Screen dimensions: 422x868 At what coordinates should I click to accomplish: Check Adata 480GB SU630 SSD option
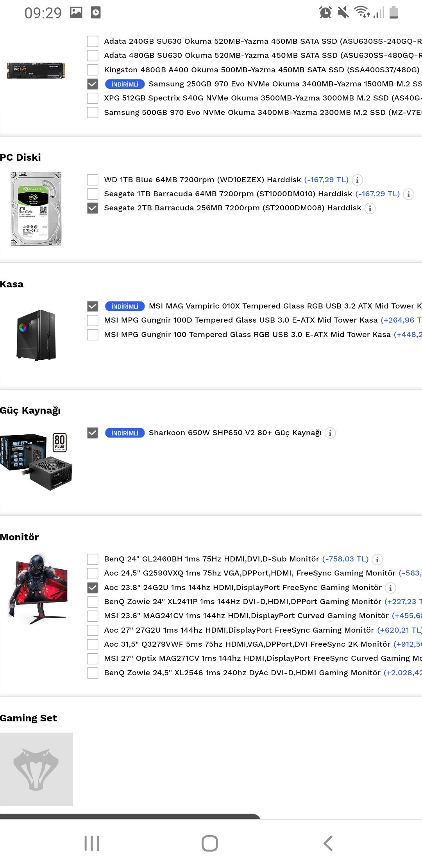point(93,56)
